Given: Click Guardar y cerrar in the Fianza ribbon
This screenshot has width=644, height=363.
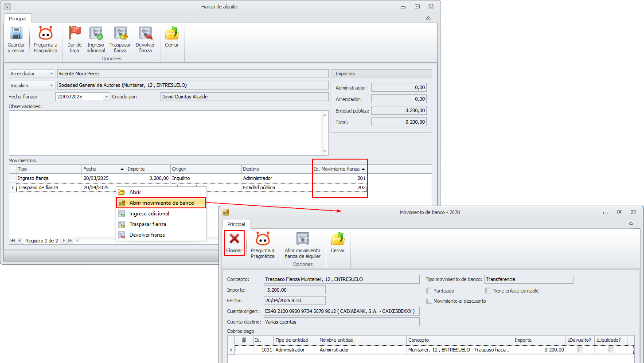Looking at the screenshot, I should 16,40.
